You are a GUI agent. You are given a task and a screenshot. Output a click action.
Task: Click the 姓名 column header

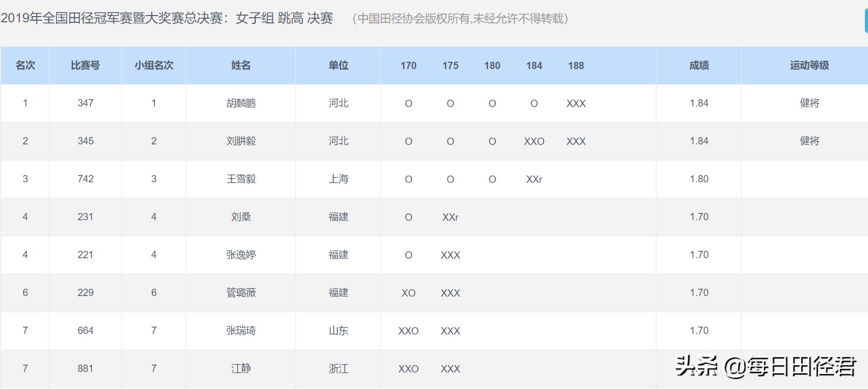pyautogui.click(x=241, y=65)
